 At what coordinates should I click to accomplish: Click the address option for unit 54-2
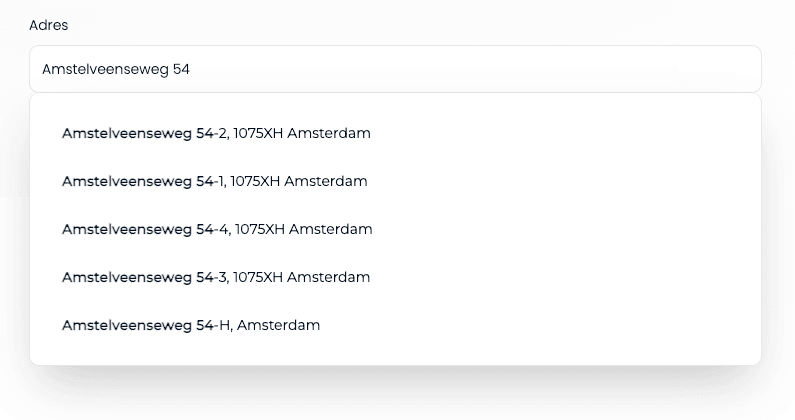tap(216, 133)
